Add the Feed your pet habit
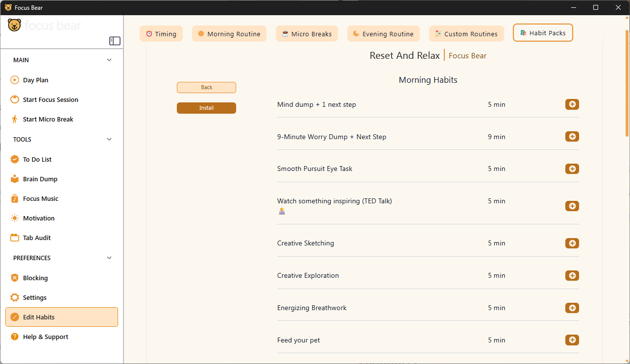Viewport: 630px width, 364px height. coord(572,340)
